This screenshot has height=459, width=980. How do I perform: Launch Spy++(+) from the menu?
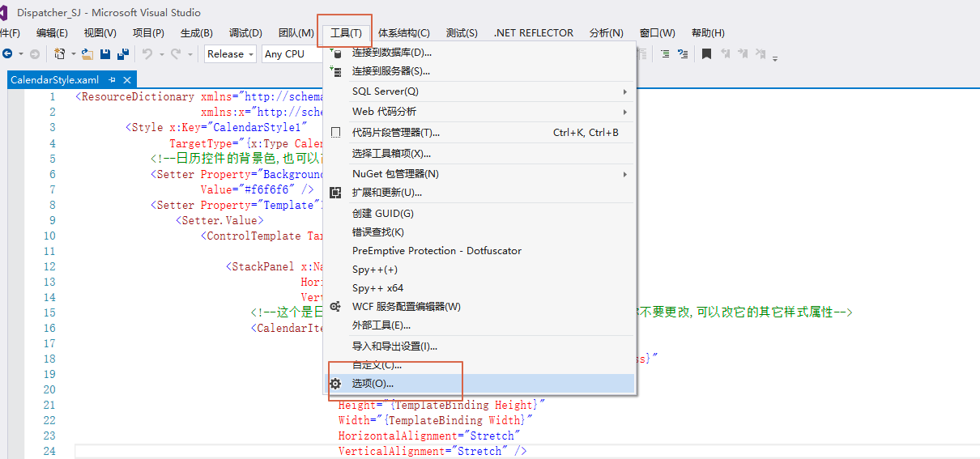pyautogui.click(x=479, y=270)
